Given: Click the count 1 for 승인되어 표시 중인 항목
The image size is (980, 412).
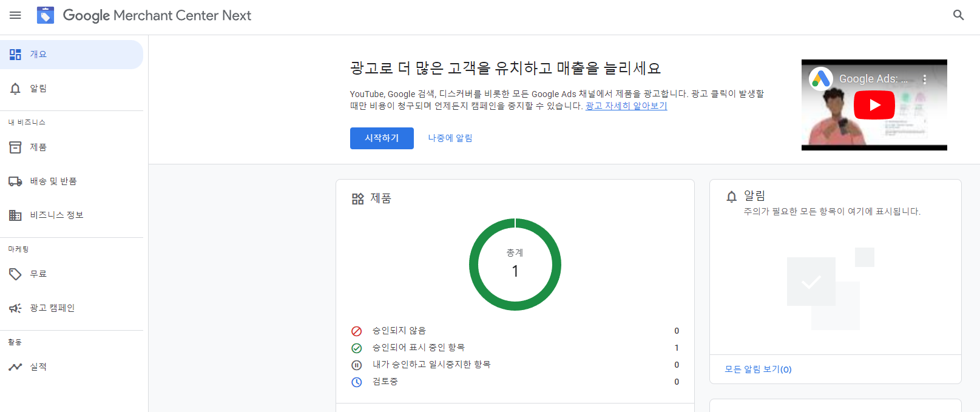Looking at the screenshot, I should coord(677,348).
